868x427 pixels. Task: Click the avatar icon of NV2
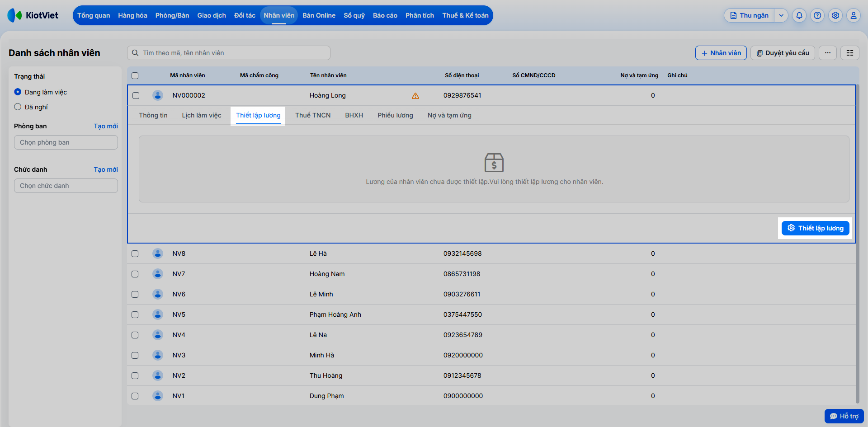(x=158, y=375)
